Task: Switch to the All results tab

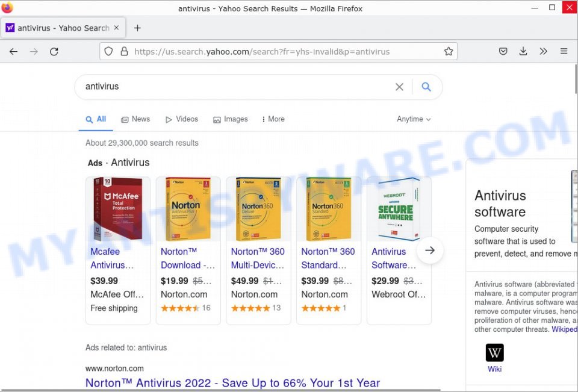Action: point(96,119)
